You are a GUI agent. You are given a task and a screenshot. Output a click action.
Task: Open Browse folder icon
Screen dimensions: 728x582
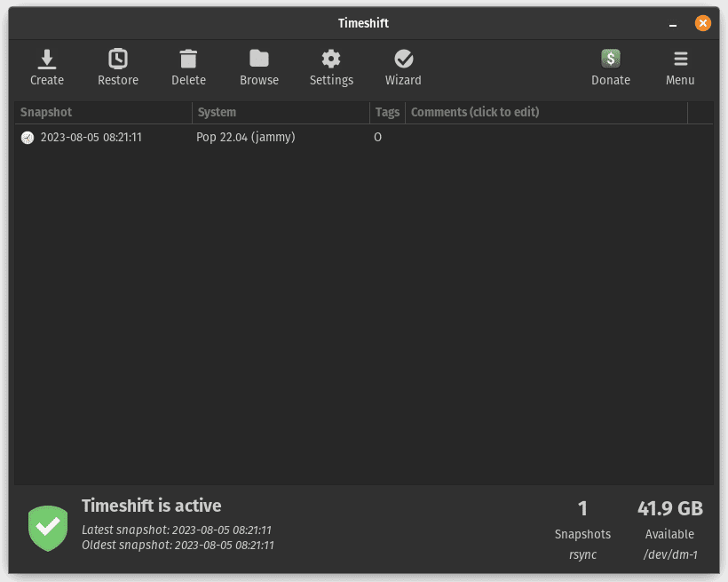[259, 59]
